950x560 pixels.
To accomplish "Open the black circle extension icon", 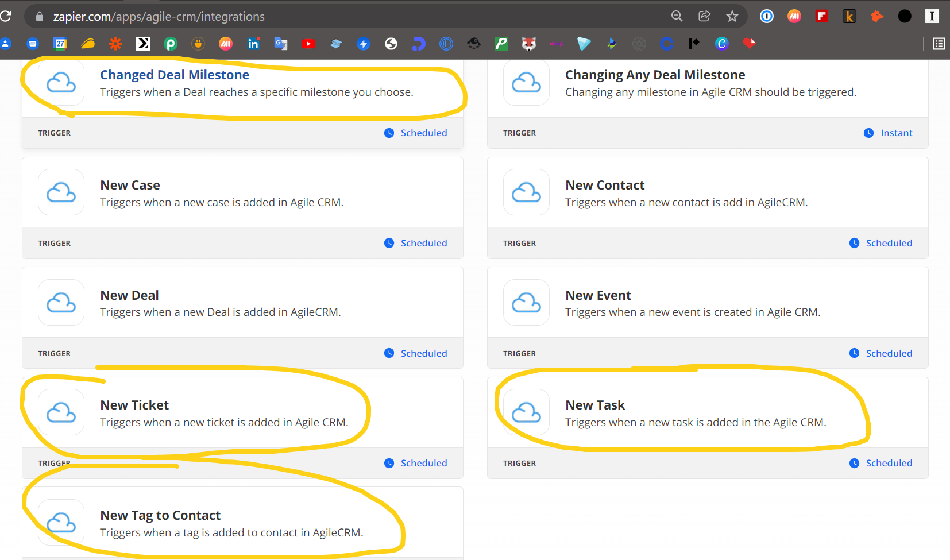I will coord(905,16).
